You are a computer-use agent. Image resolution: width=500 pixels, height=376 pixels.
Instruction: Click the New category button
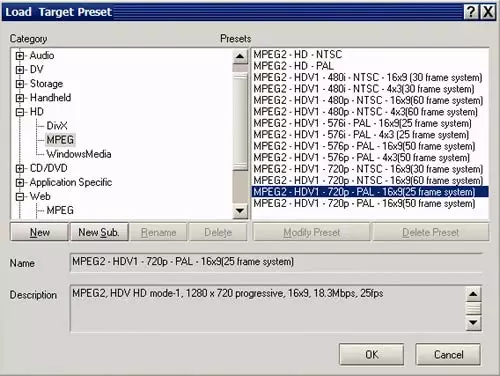tap(40, 232)
